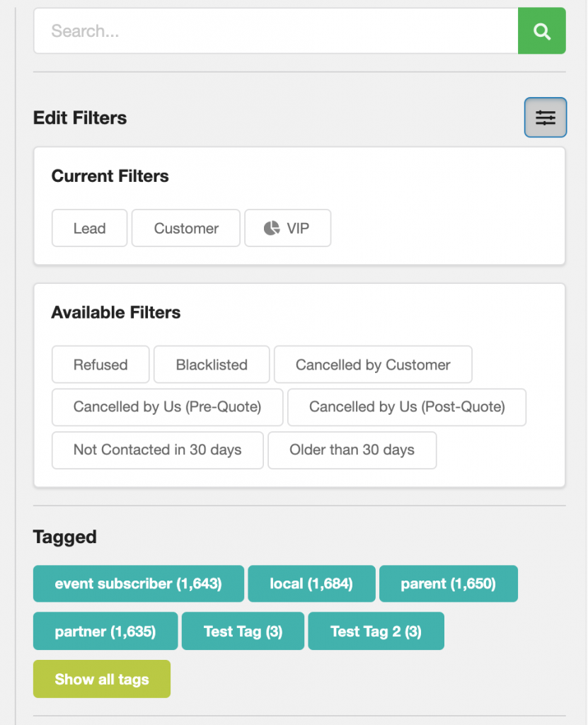This screenshot has width=588, height=725.
Task: Enable the Older than 30 days filter
Action: [352, 450]
